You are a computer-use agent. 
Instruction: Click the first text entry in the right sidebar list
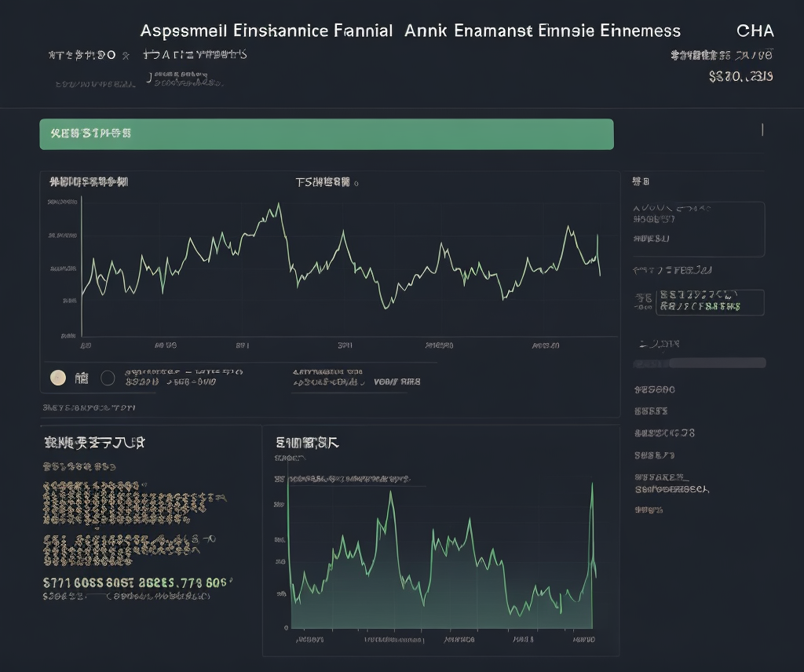coord(654,389)
